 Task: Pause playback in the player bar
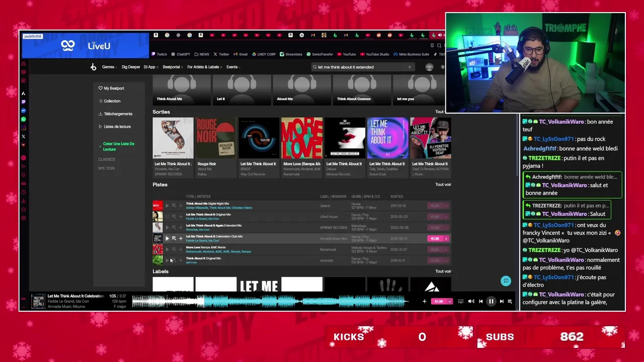coord(491,301)
